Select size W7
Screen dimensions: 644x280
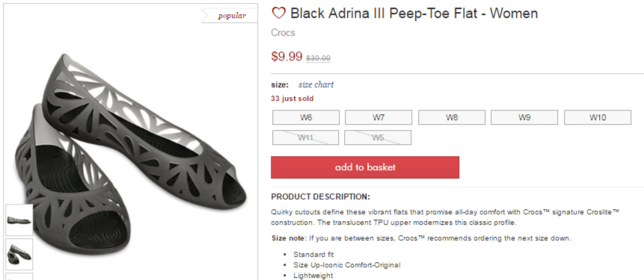[378, 117]
